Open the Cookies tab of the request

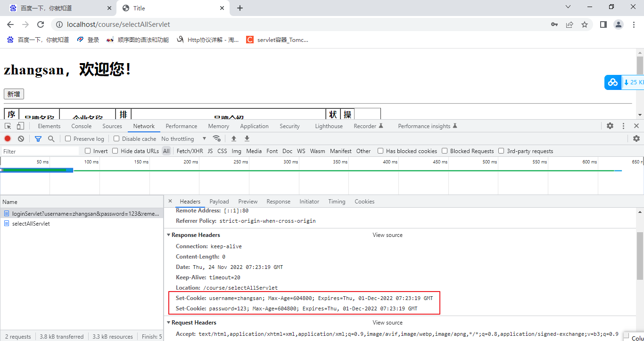coord(364,202)
